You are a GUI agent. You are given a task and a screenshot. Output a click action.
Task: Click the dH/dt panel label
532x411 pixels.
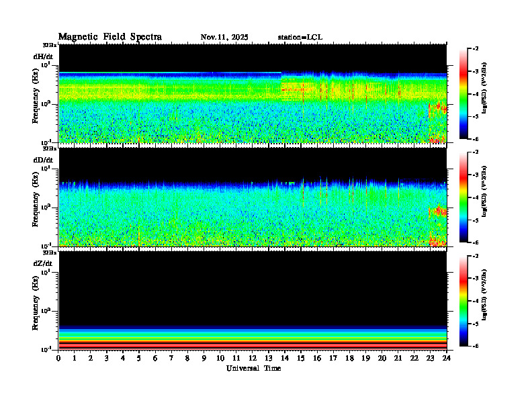click(43, 56)
